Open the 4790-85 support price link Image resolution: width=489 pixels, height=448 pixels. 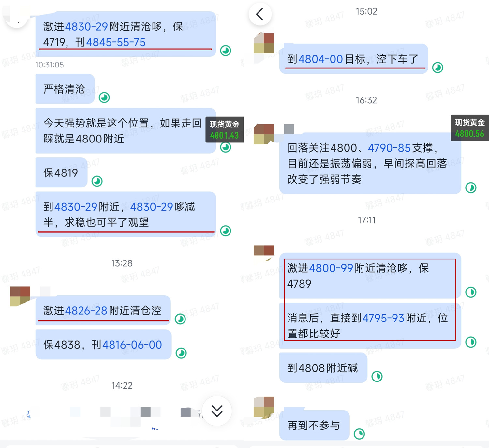[389, 148]
